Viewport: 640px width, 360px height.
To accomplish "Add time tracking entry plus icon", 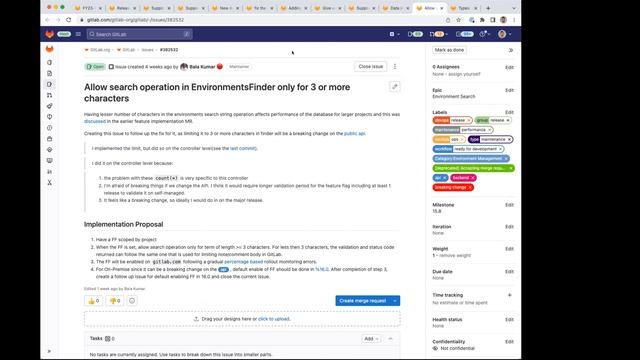I will 509,295.
